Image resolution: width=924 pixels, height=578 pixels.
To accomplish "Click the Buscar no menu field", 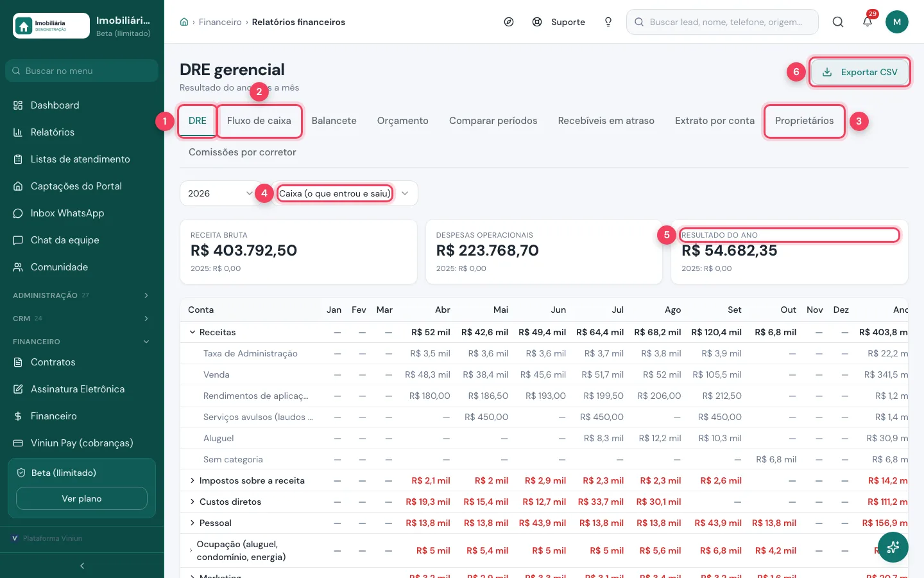I will point(82,71).
